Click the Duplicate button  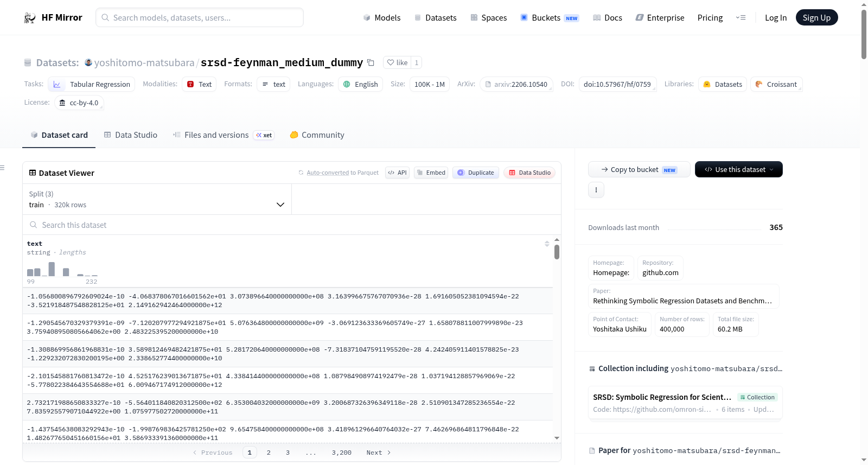click(x=476, y=173)
